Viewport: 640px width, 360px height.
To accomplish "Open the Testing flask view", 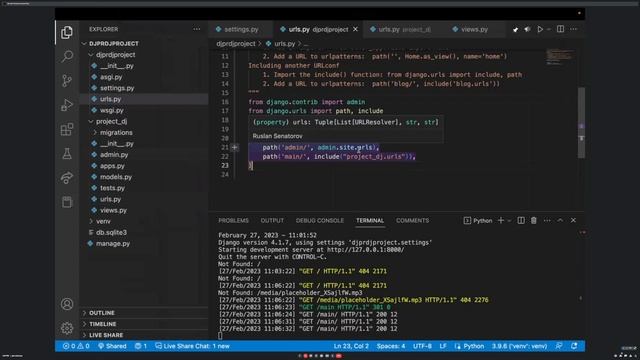I will coord(67,153).
